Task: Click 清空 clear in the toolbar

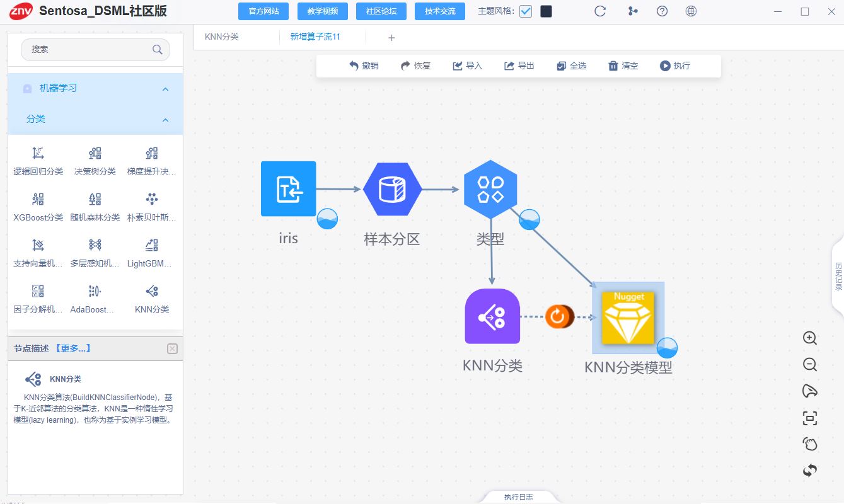Action: pyautogui.click(x=623, y=66)
